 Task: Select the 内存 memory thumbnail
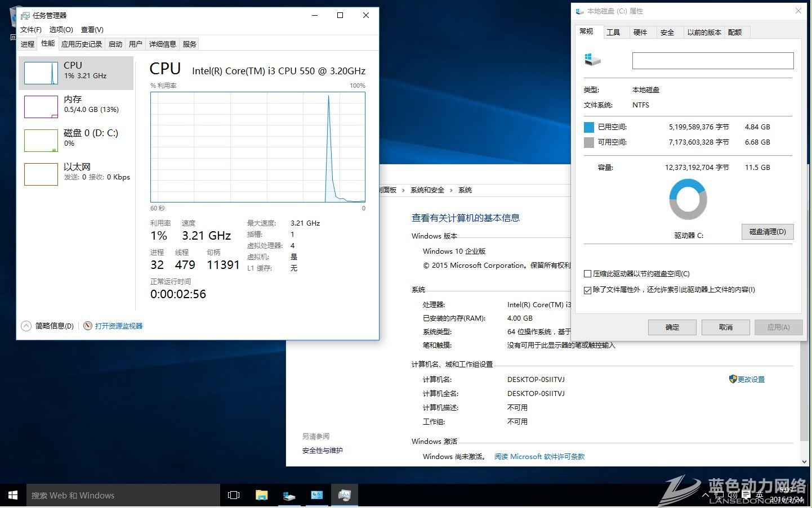click(x=41, y=107)
